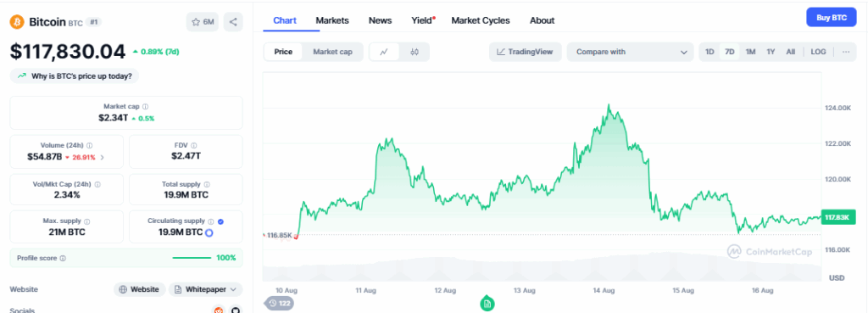Select the 1D time range
This screenshot has width=868, height=313.
(x=709, y=52)
